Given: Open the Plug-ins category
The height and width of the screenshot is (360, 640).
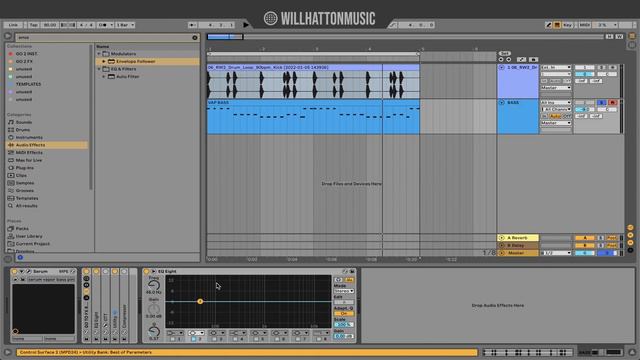Looking at the screenshot, I should tap(24, 168).
